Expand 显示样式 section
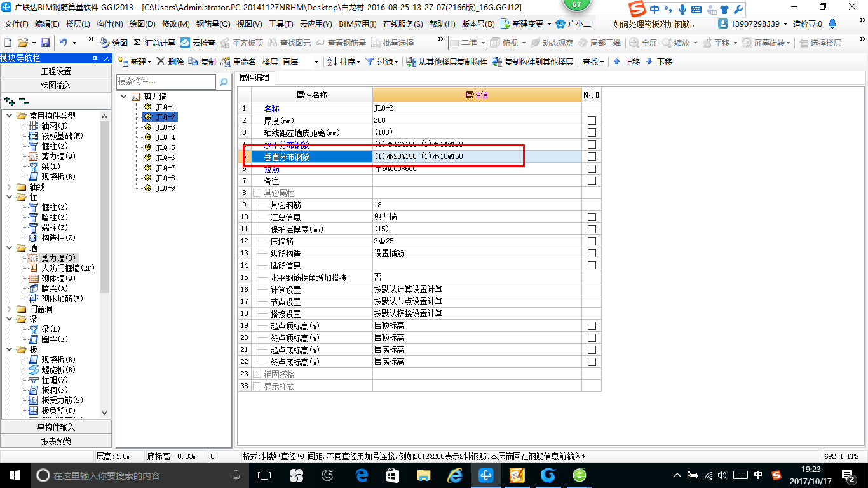The width and height of the screenshot is (868, 488). click(x=257, y=386)
